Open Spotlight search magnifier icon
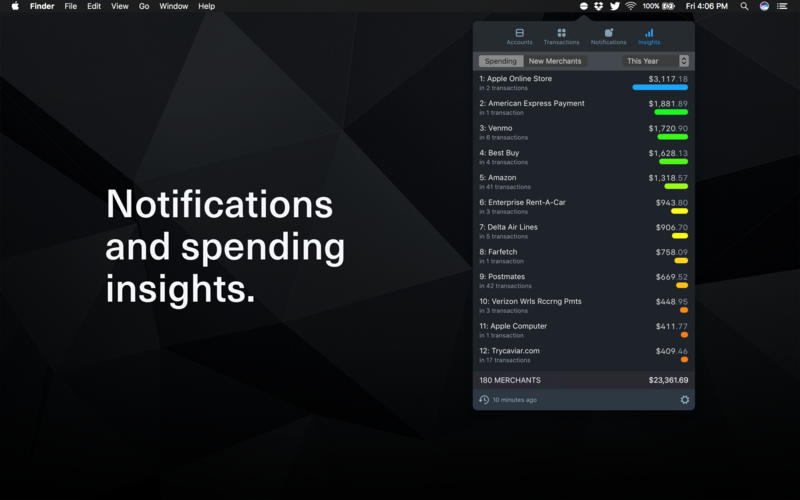800x500 pixels. [744, 6]
